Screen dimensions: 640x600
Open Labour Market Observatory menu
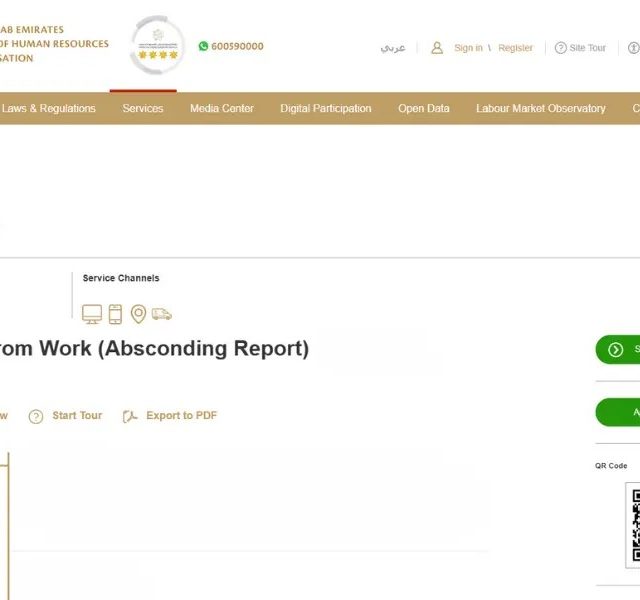pyautogui.click(x=540, y=108)
